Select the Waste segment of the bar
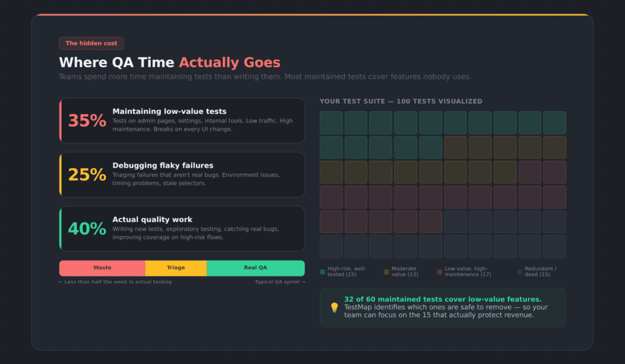Image resolution: width=625 pixels, height=364 pixels. coord(102,268)
